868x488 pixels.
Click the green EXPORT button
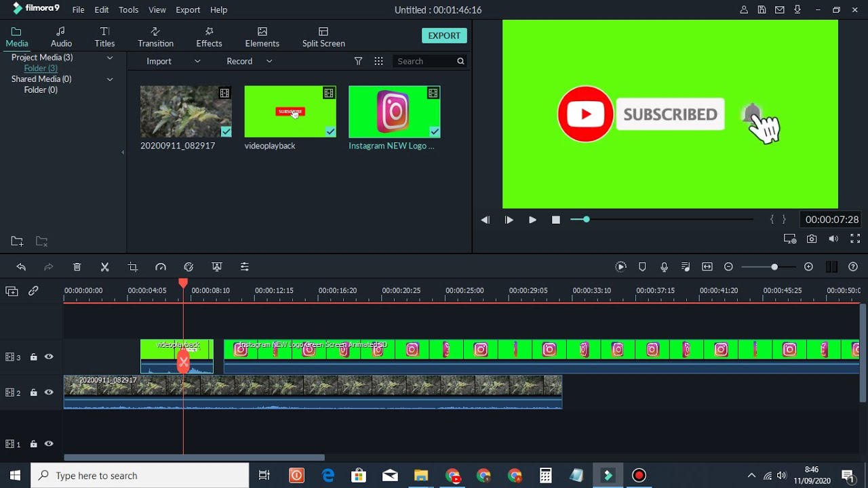444,36
